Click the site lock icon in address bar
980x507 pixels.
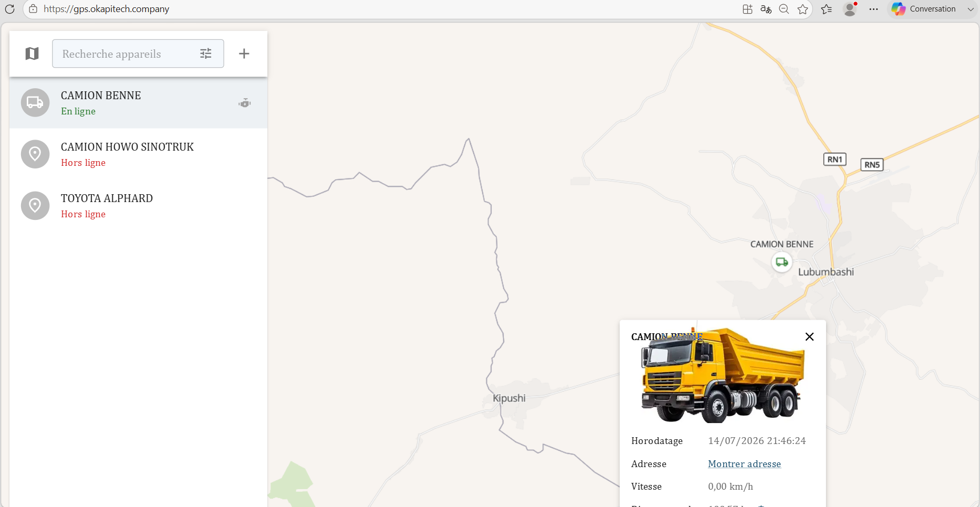[x=33, y=9]
